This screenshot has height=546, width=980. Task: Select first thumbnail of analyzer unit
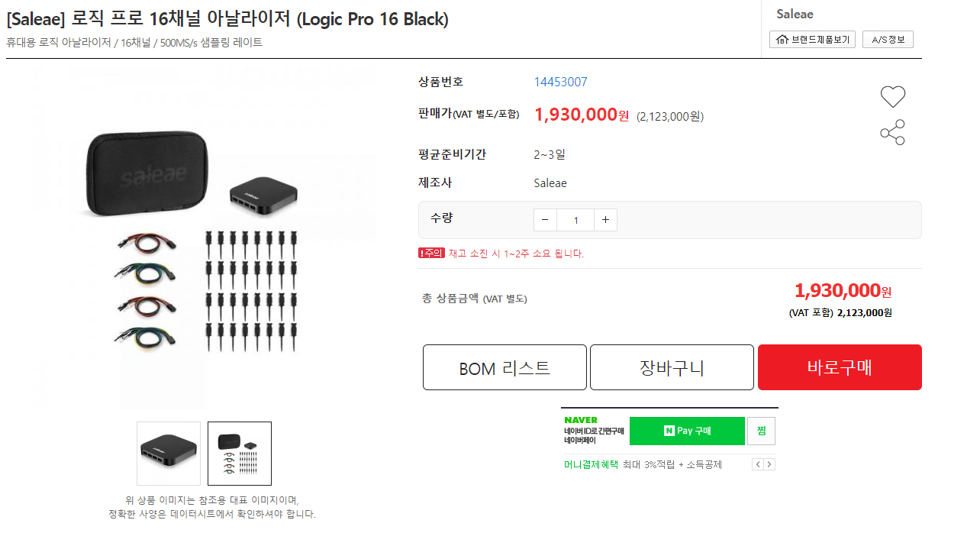[x=169, y=454]
